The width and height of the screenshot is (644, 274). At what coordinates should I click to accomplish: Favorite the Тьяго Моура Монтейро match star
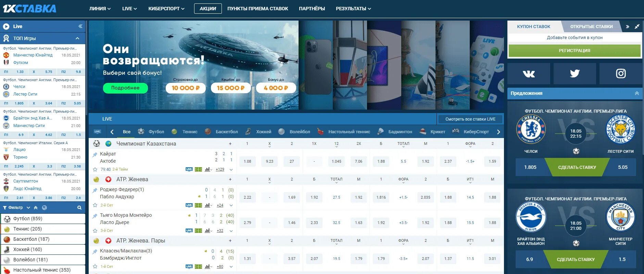coord(95,231)
